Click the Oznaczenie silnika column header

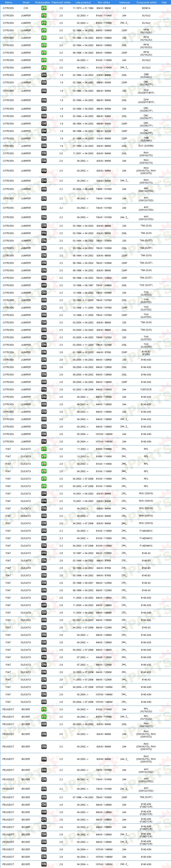coord(147,2)
